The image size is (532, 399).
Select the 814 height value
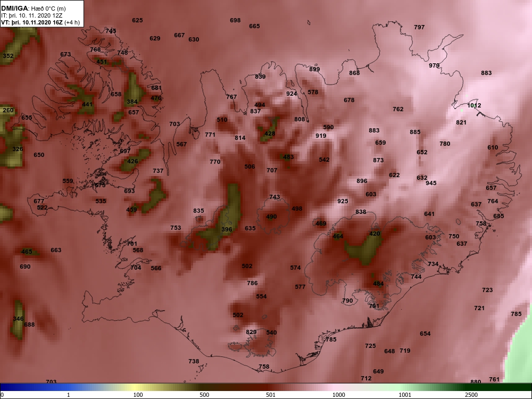click(x=240, y=138)
